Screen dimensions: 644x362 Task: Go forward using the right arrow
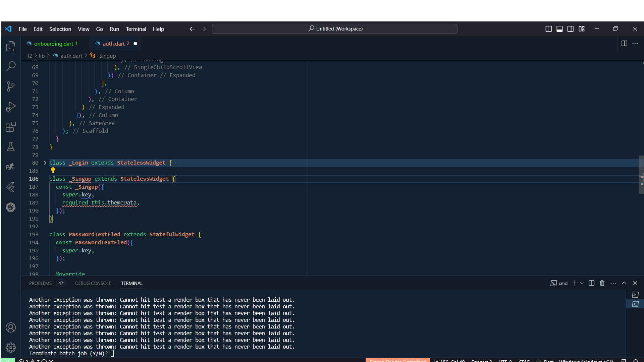pyautogui.click(x=203, y=29)
